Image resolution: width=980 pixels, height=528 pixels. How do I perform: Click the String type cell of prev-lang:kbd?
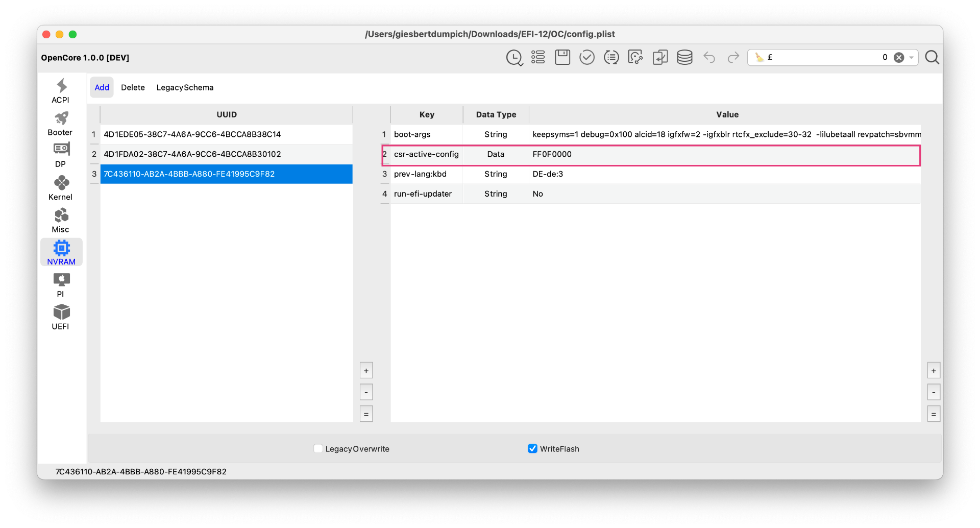click(x=496, y=174)
